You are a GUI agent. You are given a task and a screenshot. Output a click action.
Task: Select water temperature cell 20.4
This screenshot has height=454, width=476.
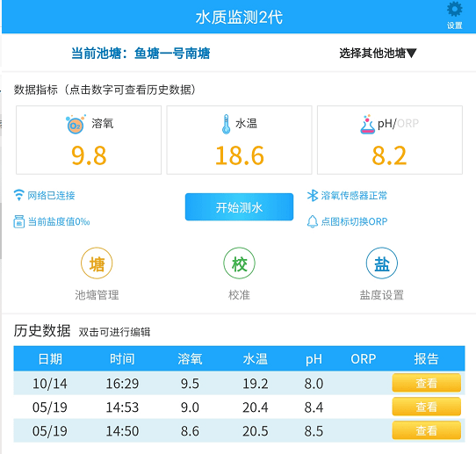click(256, 407)
